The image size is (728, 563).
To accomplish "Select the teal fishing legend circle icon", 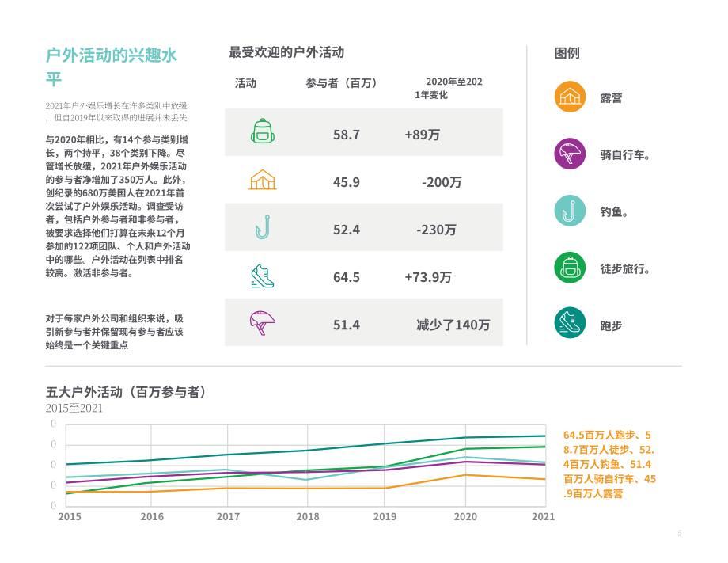I will [570, 211].
